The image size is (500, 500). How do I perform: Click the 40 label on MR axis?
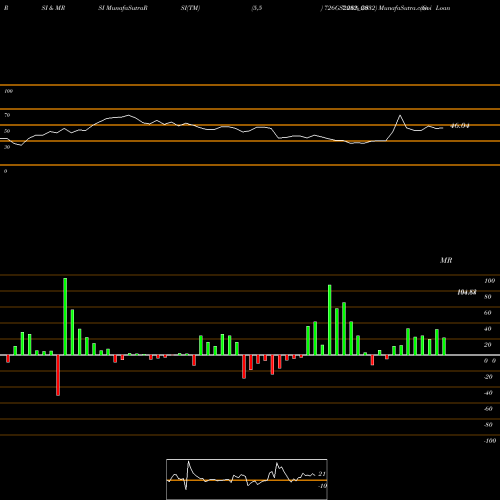(x=488, y=329)
